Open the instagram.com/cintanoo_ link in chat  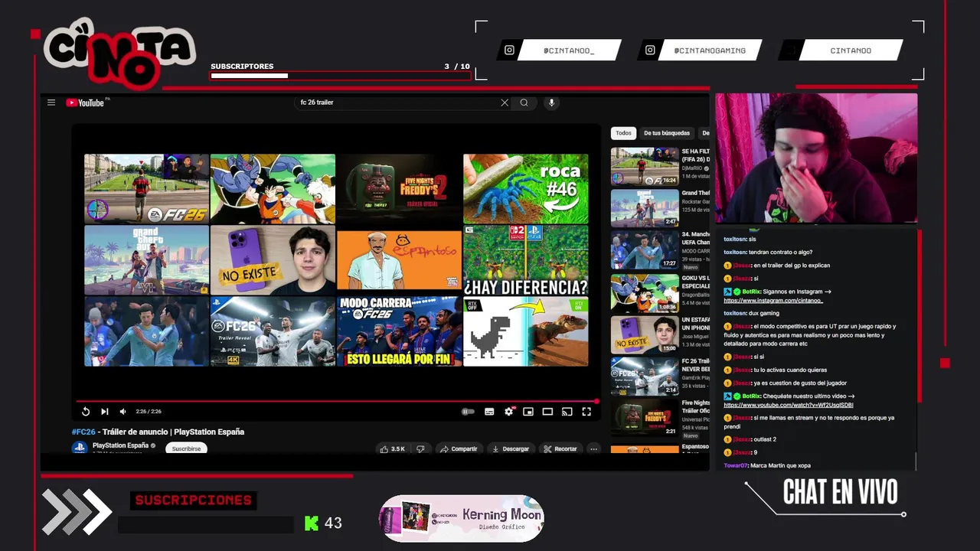click(x=773, y=300)
